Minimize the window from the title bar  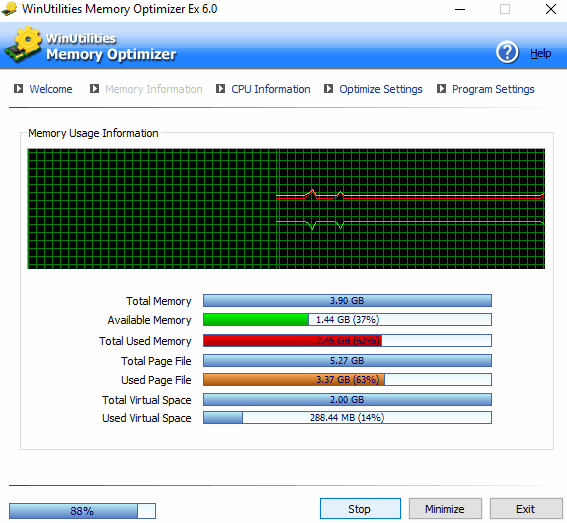pos(460,9)
